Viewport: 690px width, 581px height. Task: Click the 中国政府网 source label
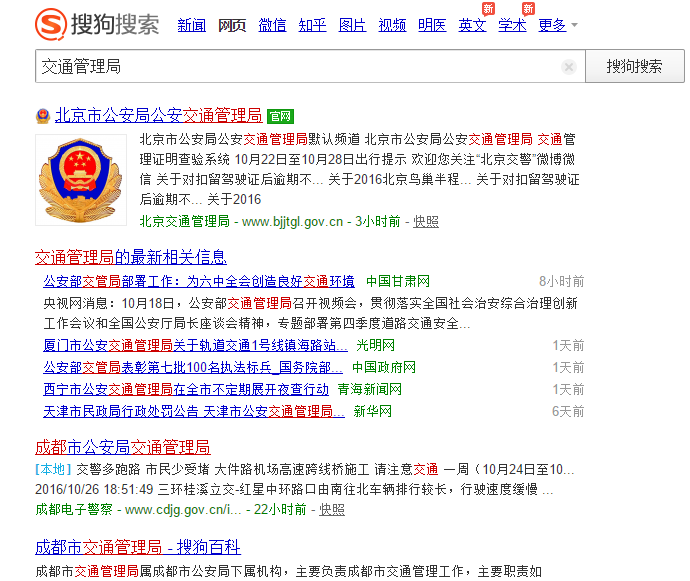tap(384, 368)
